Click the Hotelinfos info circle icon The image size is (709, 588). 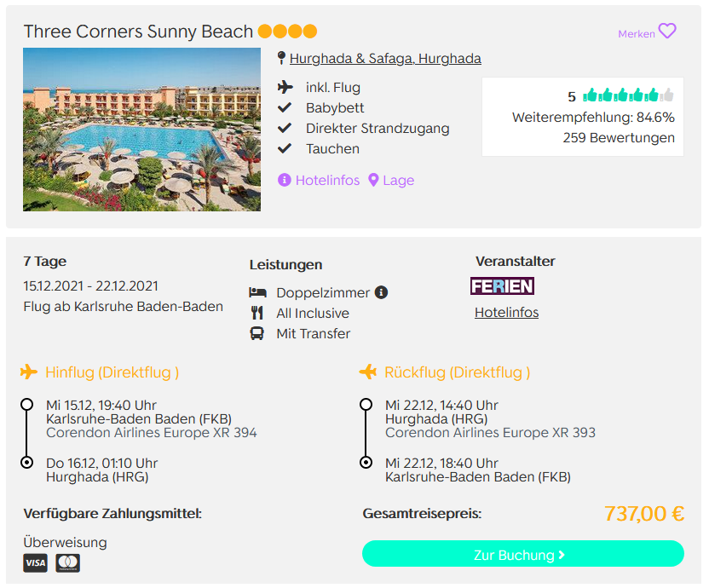(x=285, y=181)
